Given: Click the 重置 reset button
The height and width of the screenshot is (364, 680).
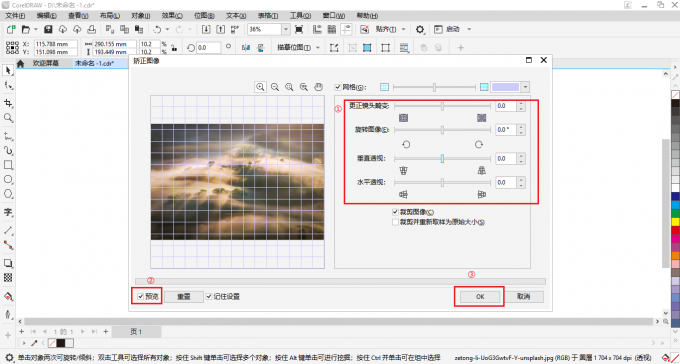Looking at the screenshot, I should click(183, 297).
